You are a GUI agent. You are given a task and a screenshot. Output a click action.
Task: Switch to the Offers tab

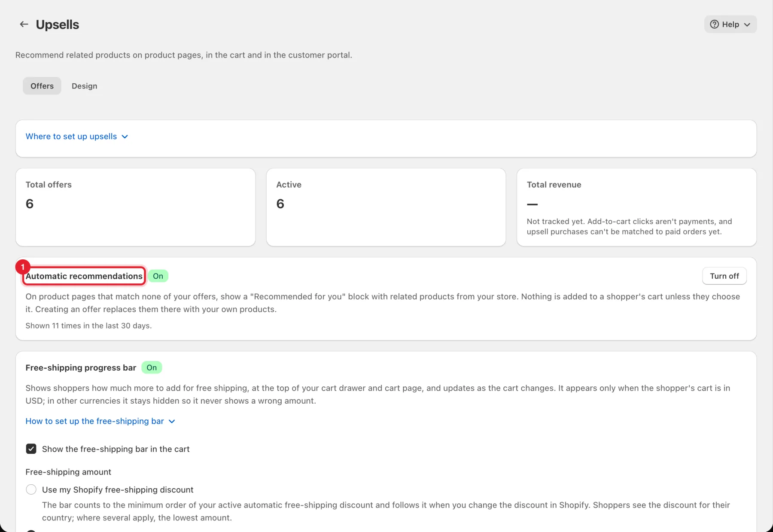42,86
